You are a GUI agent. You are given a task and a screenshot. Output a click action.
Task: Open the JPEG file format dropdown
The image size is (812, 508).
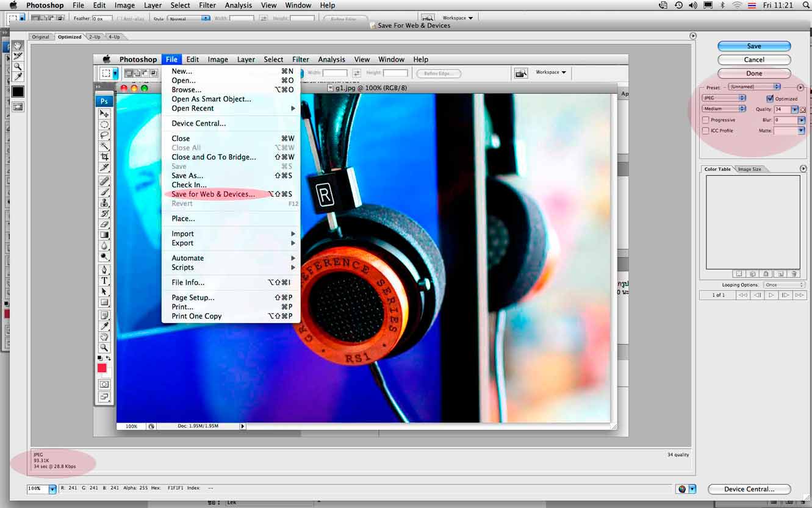coord(724,98)
